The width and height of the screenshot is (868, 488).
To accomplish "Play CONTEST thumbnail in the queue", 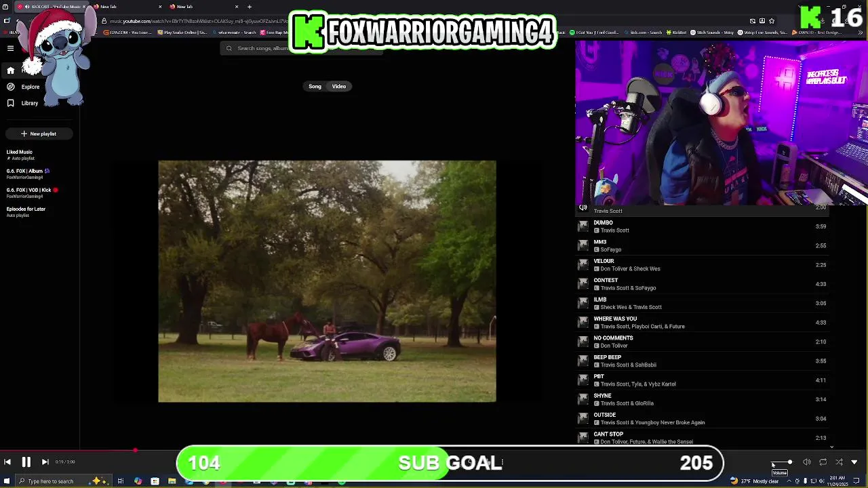I will click(x=583, y=284).
